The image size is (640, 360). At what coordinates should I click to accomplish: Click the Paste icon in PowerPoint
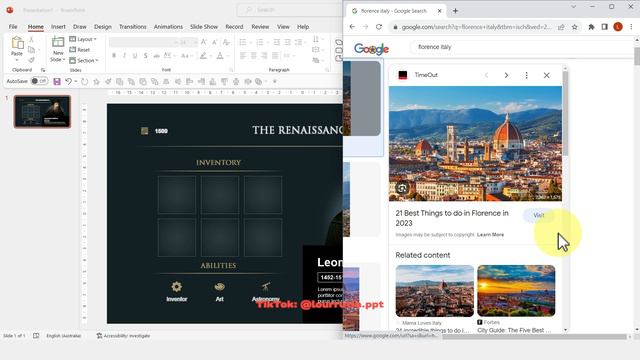pyautogui.click(x=17, y=43)
